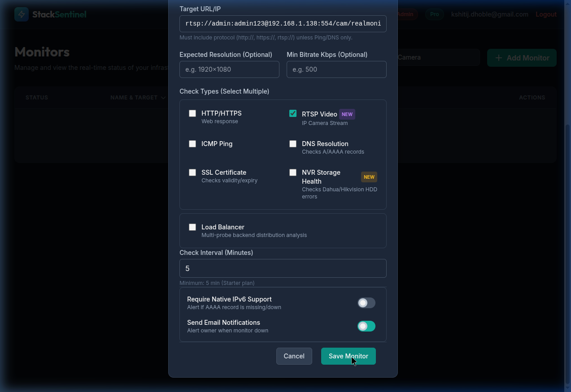The image size is (571, 392).
Task: Select the SSL Certificate checkbox
Action: tap(192, 172)
